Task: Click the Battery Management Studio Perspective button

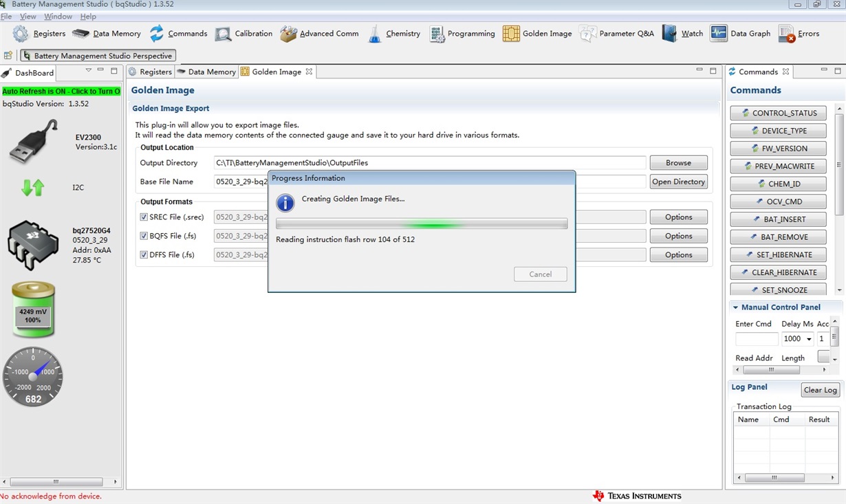Action: [x=98, y=56]
